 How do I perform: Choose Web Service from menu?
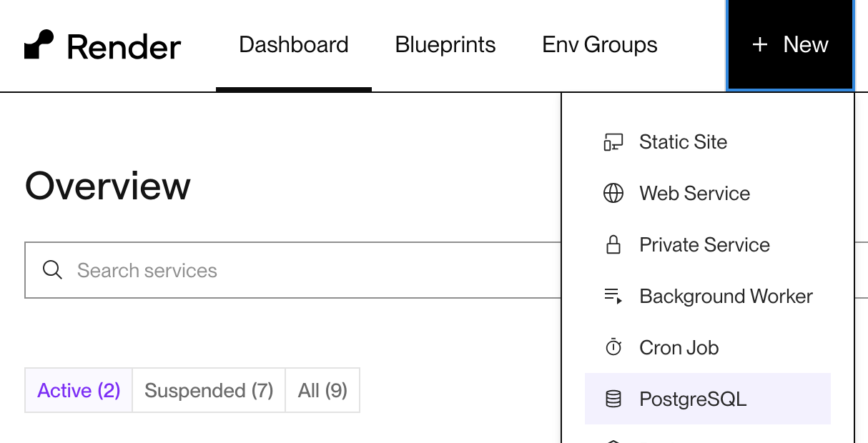tap(694, 194)
